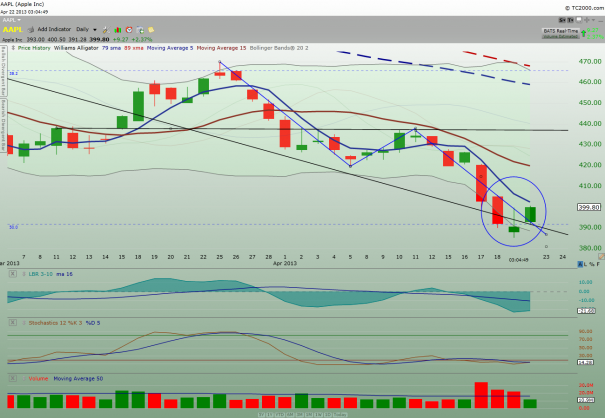Click the Volume label in bottom pane
The height and width of the screenshot is (418, 605).
tap(38, 379)
